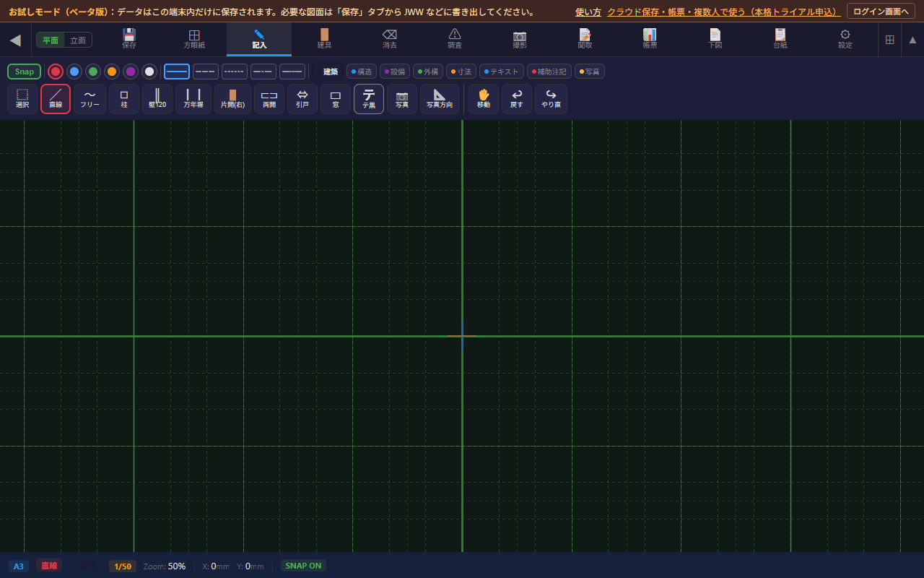Select the 直線 line drawing tool
This screenshot has width=924, height=578.
[56, 99]
